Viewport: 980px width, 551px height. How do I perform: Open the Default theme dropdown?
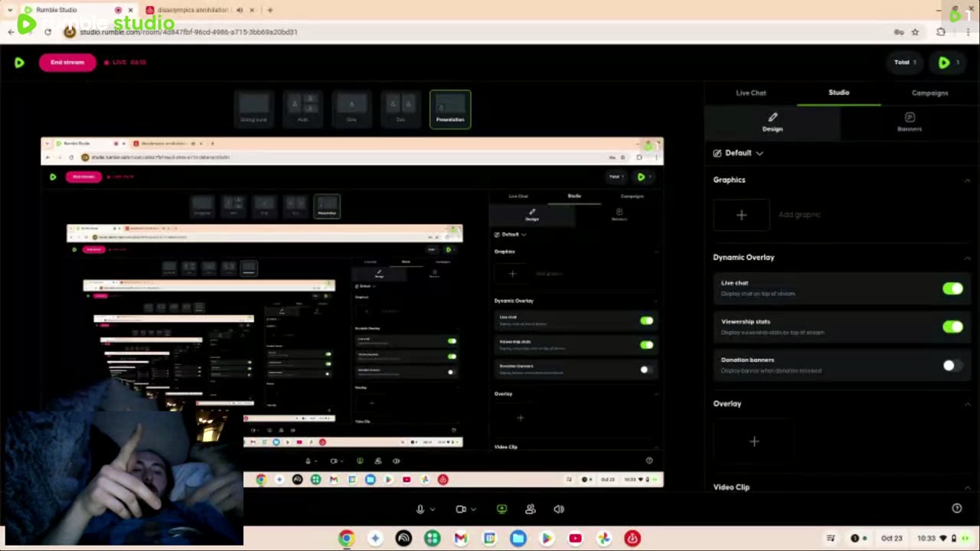tap(739, 153)
